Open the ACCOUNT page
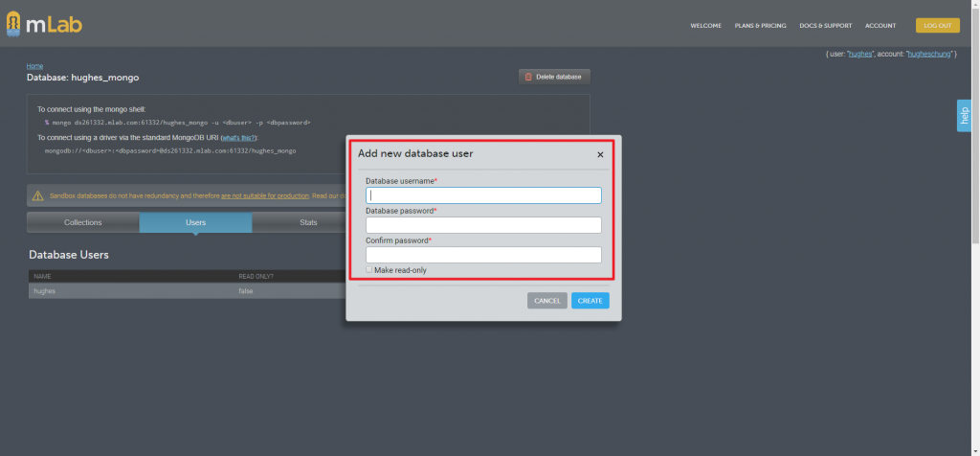 880,26
